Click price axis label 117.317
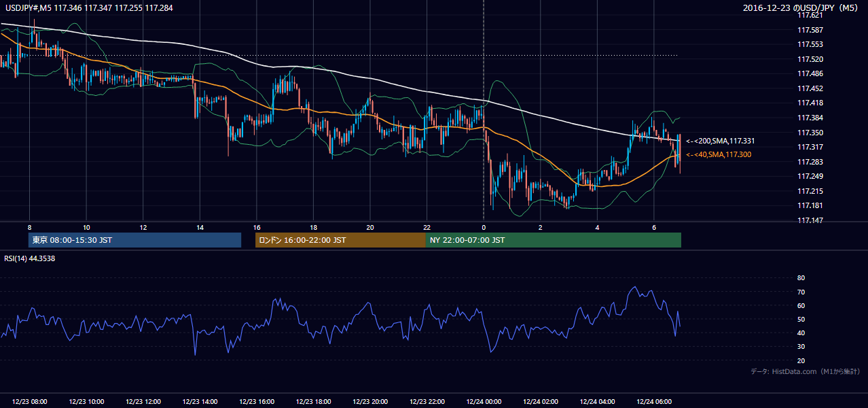The height and width of the screenshot is (408, 868). [x=810, y=147]
